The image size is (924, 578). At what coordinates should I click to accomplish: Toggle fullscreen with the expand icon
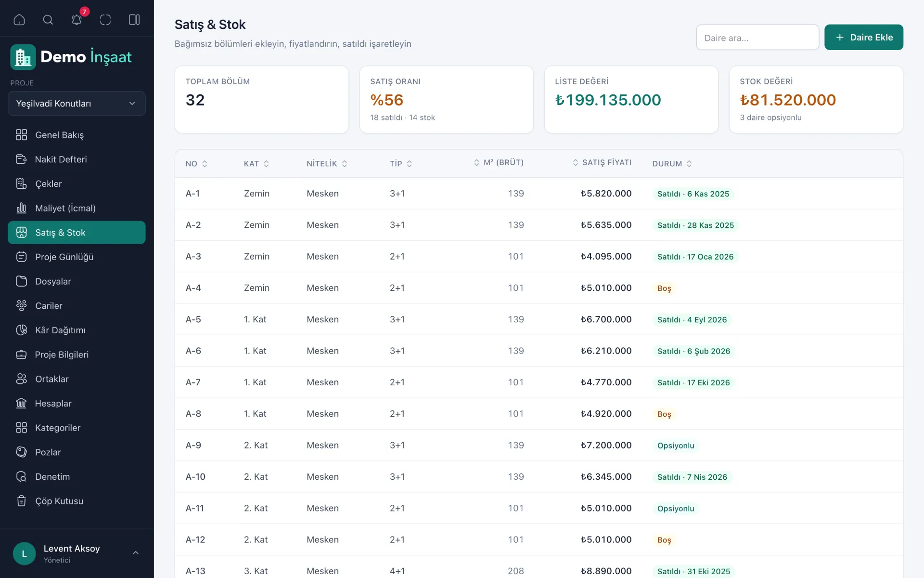[105, 20]
